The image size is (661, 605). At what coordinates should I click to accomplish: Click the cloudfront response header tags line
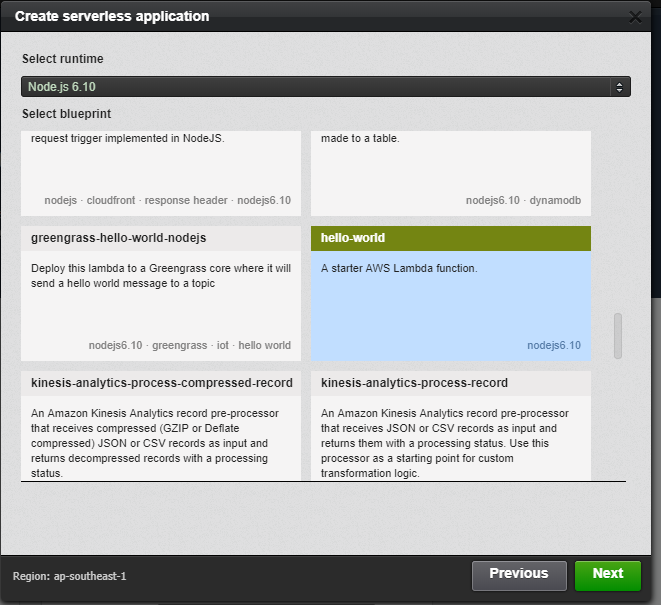click(x=167, y=200)
